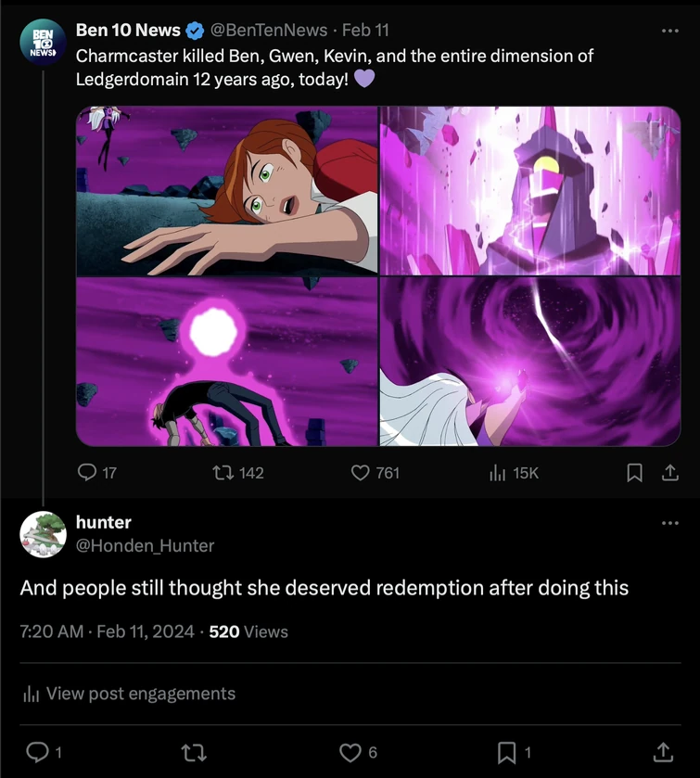Bookmark hunter's reply
The height and width of the screenshot is (778, 700).
pyautogui.click(x=505, y=752)
